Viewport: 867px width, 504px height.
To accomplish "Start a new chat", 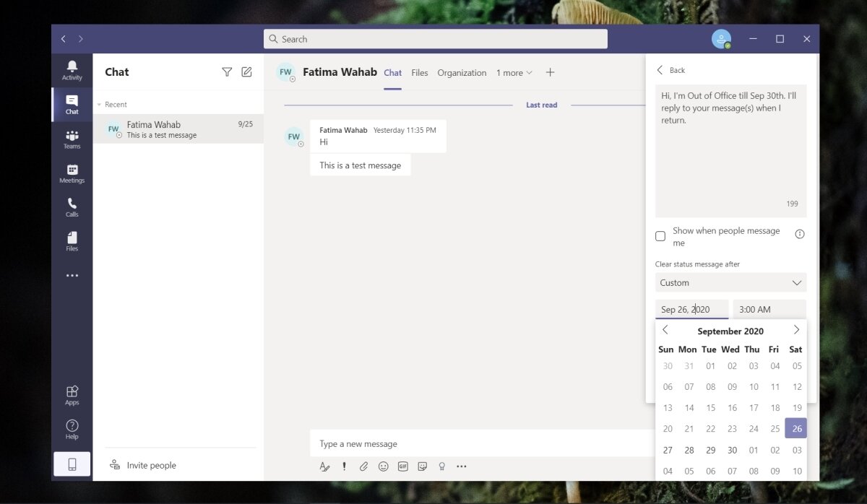I will pyautogui.click(x=246, y=72).
